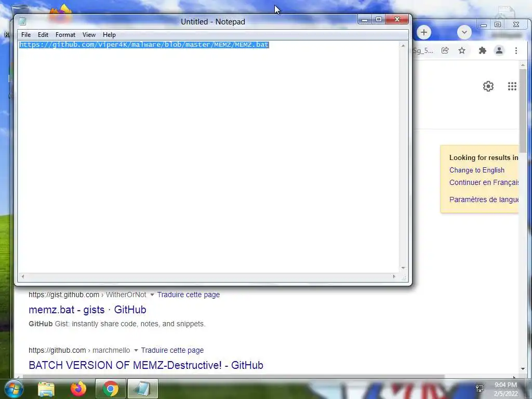Viewport: 532px width, 399px height.
Task: Click Notepad's horizontal scrollbar right arrow
Action: (394, 276)
